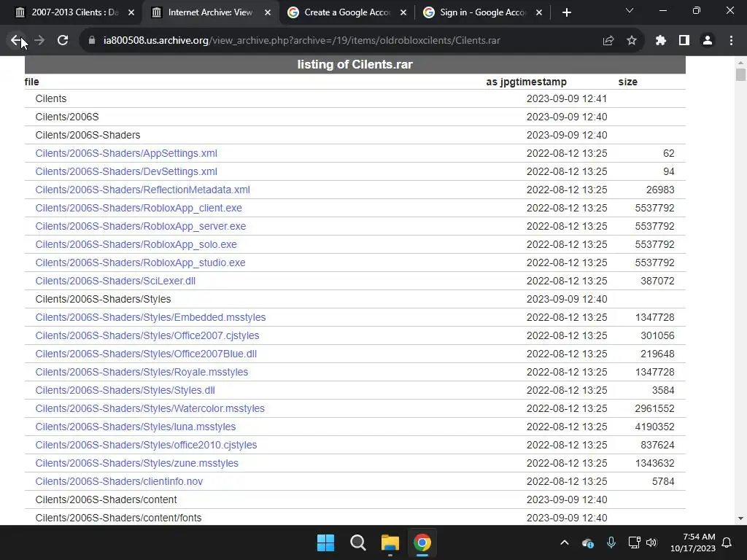Image resolution: width=747 pixels, height=560 pixels.
Task: Show hidden system tray icons
Action: [565, 542]
